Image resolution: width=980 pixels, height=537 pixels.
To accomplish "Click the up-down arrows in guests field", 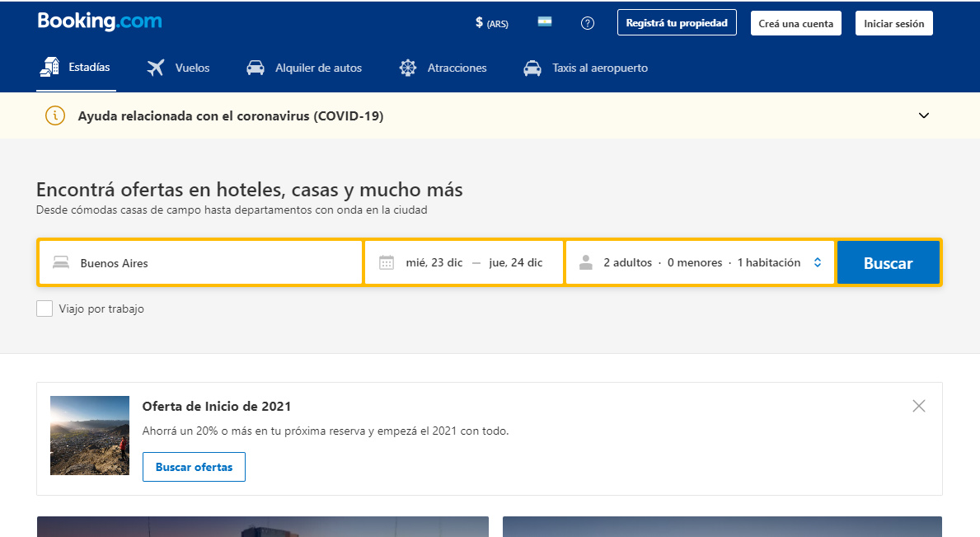I will 818,262.
